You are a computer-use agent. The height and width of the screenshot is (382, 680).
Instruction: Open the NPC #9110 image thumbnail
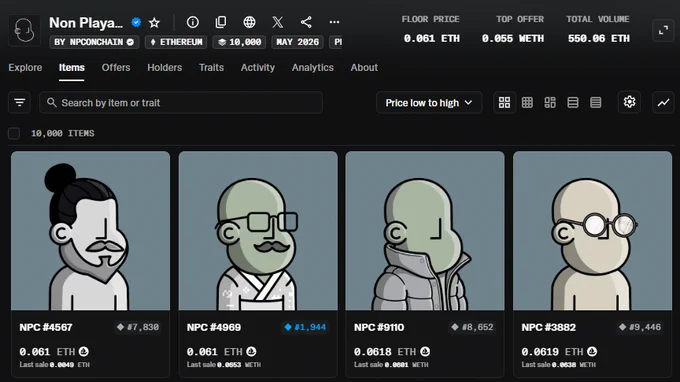coord(425,231)
